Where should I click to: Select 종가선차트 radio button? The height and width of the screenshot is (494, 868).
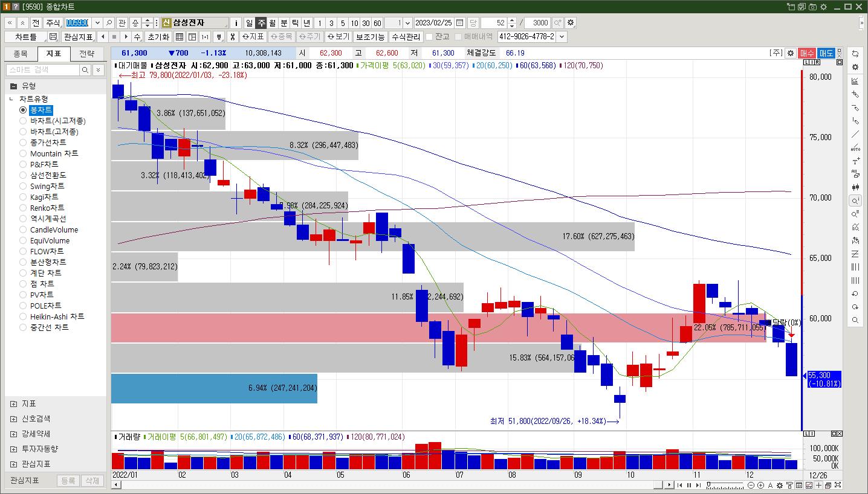pos(23,143)
